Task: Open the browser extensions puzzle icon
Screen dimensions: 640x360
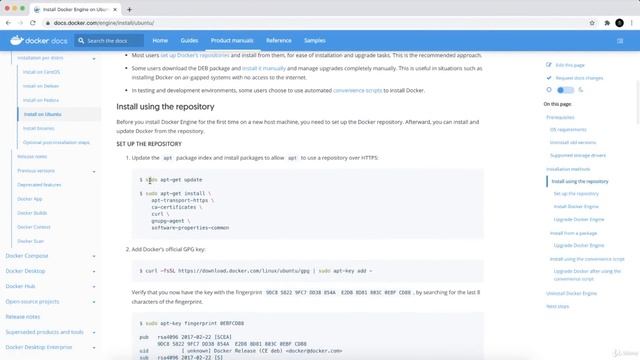Action: pos(607,23)
